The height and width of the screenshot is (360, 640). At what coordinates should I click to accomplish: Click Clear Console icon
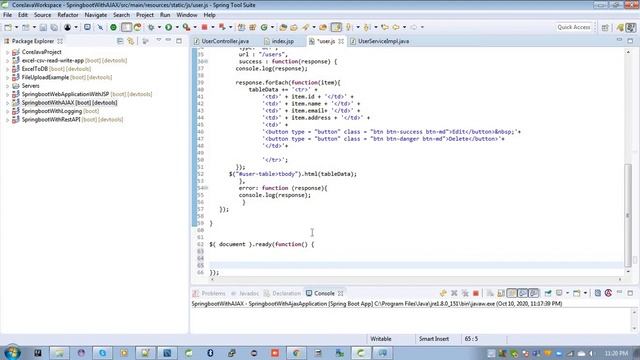click(490, 293)
